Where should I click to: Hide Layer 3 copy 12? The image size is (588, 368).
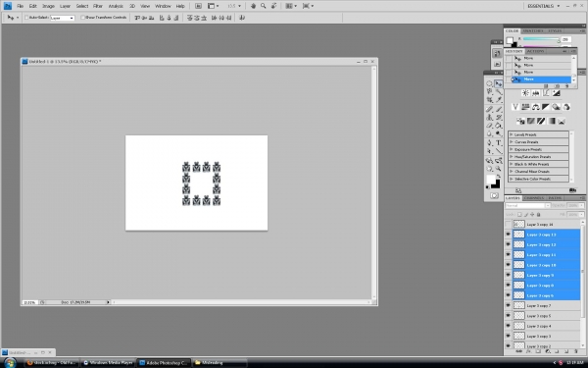[508, 244]
